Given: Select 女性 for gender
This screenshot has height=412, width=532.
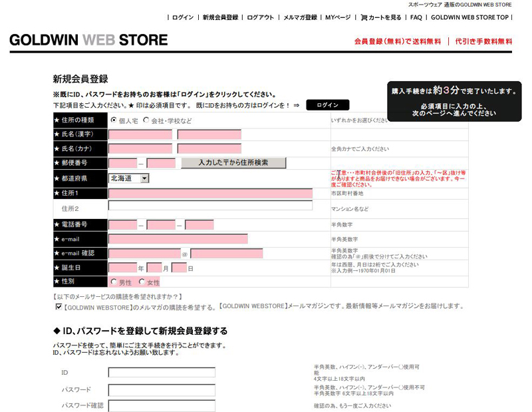Looking at the screenshot, I should pos(142,282).
